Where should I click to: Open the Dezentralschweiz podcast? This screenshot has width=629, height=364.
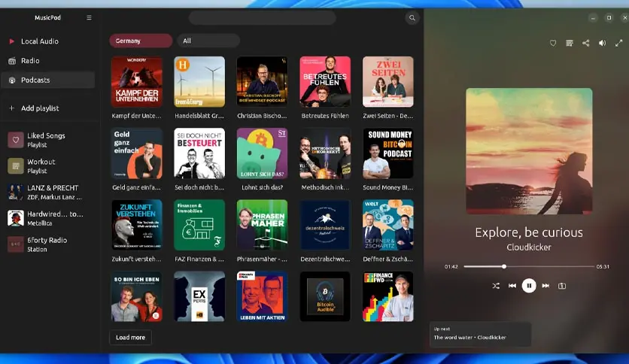[325, 225]
